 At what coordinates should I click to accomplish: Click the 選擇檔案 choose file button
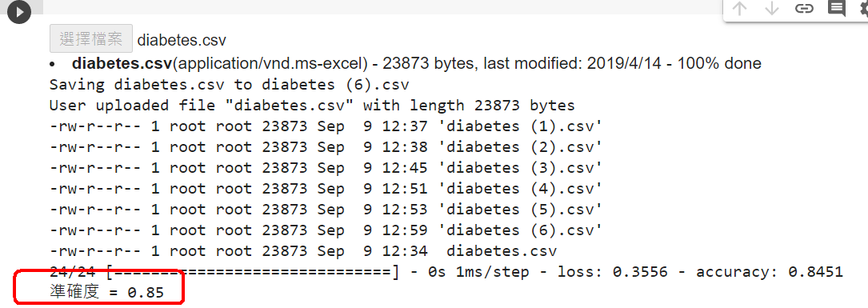tap(90, 38)
